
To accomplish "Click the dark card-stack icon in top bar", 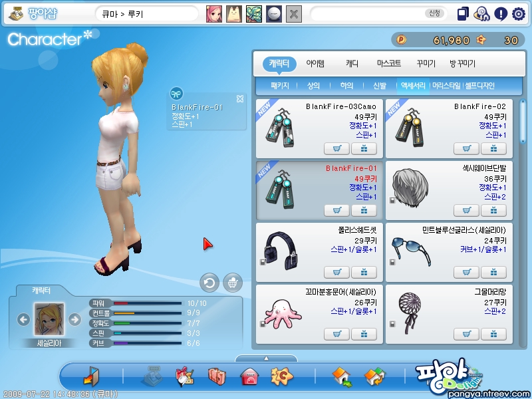I will [463, 14].
